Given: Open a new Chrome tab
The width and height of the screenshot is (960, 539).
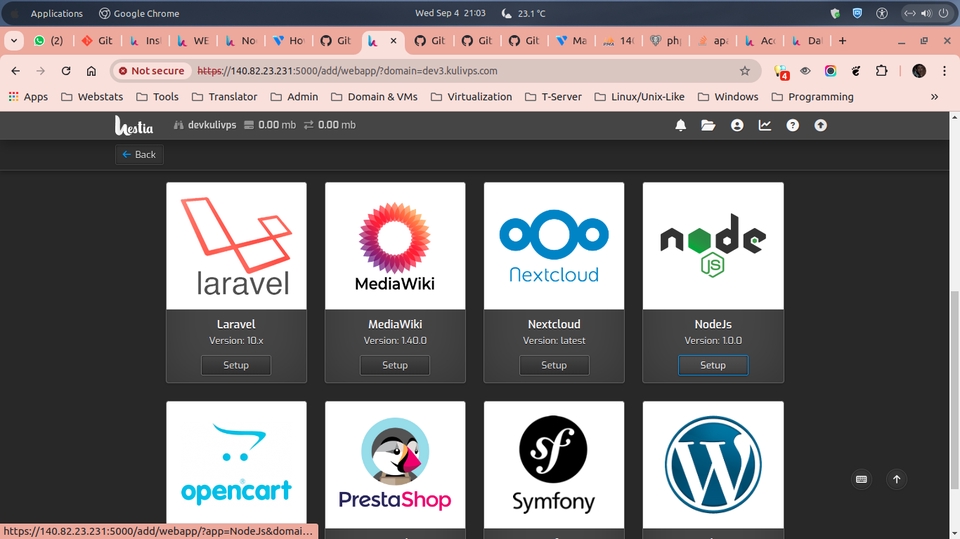Looking at the screenshot, I should click(842, 41).
